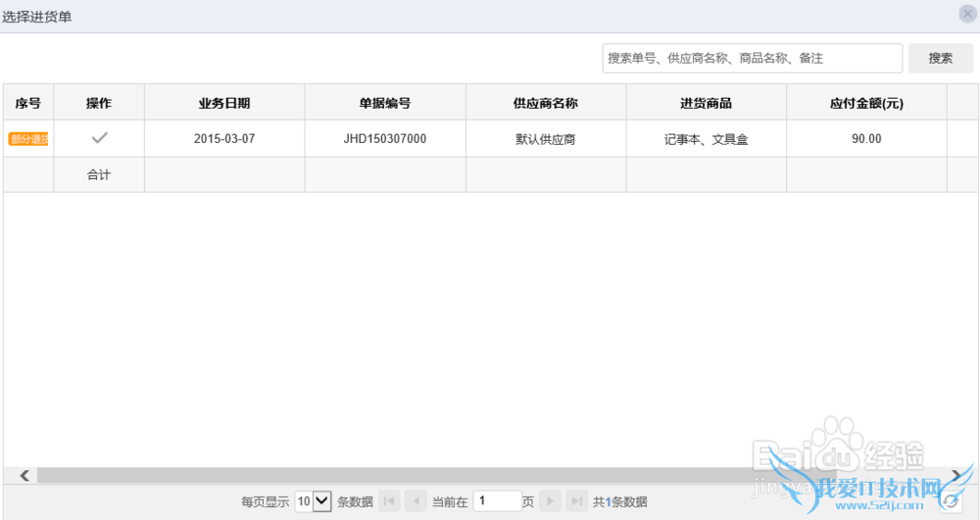Click the horizontal scrollbar thumb
The height and width of the screenshot is (520, 980).
(x=436, y=476)
